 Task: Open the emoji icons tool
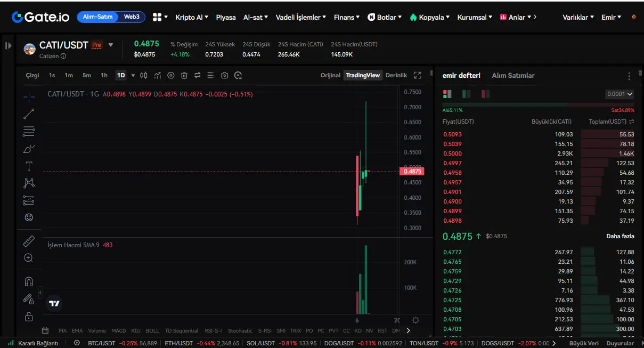(x=29, y=217)
